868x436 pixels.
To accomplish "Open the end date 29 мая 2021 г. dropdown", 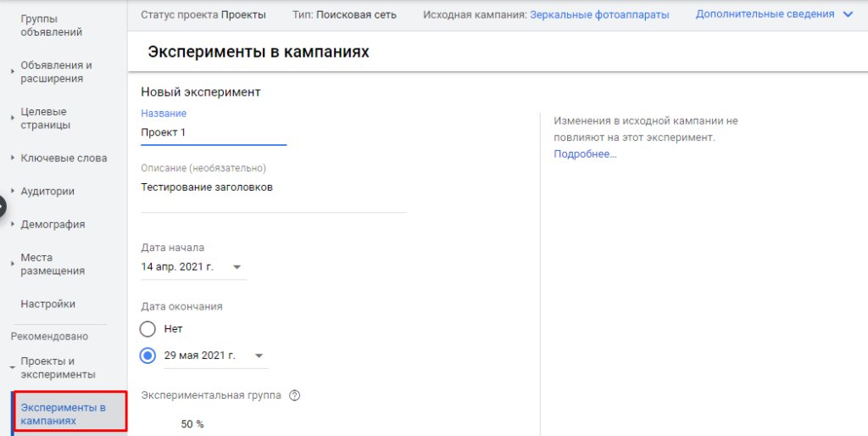I will [x=216, y=355].
